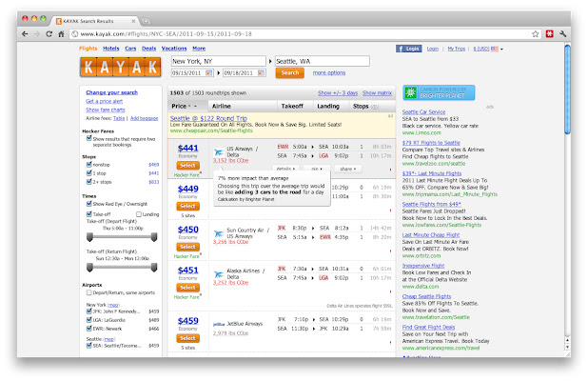
Task: Sort results by Price column
Action: click(179, 107)
